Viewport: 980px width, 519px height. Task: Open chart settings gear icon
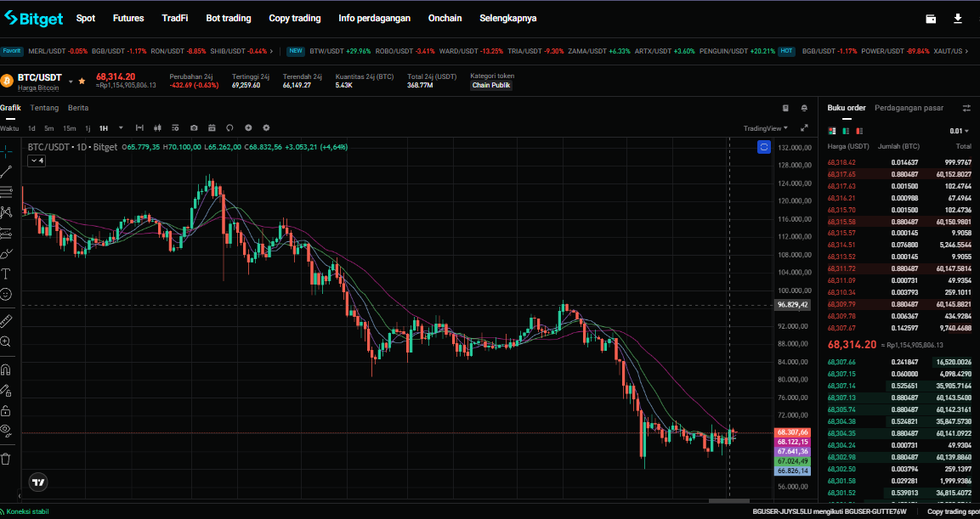266,128
